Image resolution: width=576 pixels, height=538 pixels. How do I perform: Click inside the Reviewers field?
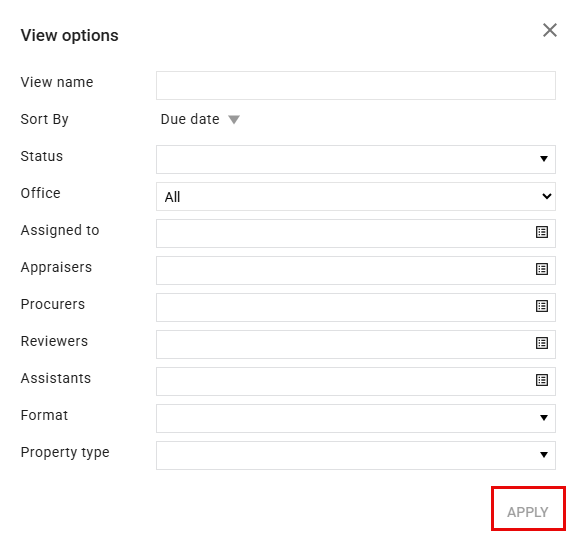pos(356,344)
